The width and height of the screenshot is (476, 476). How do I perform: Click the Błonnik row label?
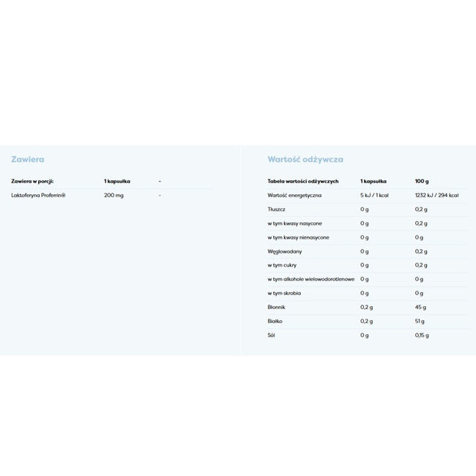(277, 307)
